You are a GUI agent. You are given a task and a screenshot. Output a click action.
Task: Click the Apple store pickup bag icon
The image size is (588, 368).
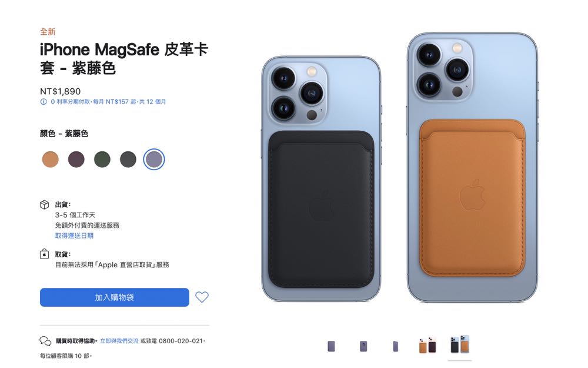click(x=44, y=254)
